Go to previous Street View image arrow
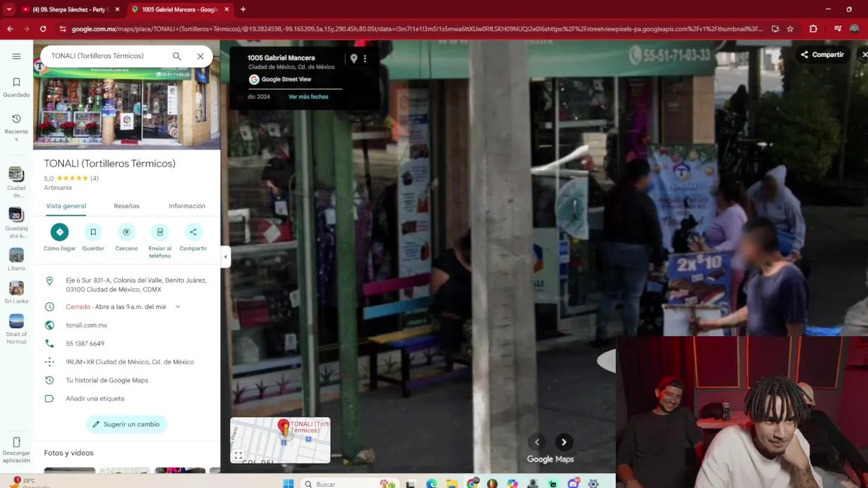 pos(537,442)
